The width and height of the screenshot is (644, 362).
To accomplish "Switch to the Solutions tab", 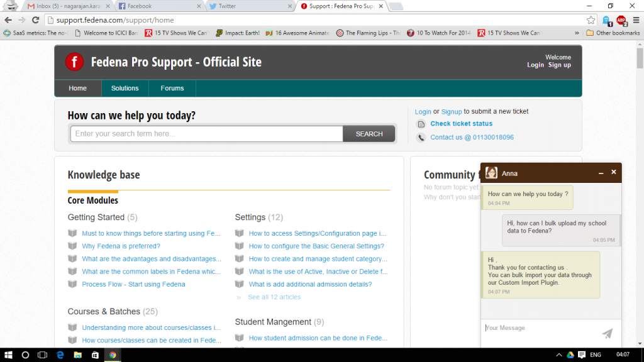I will coord(125,88).
